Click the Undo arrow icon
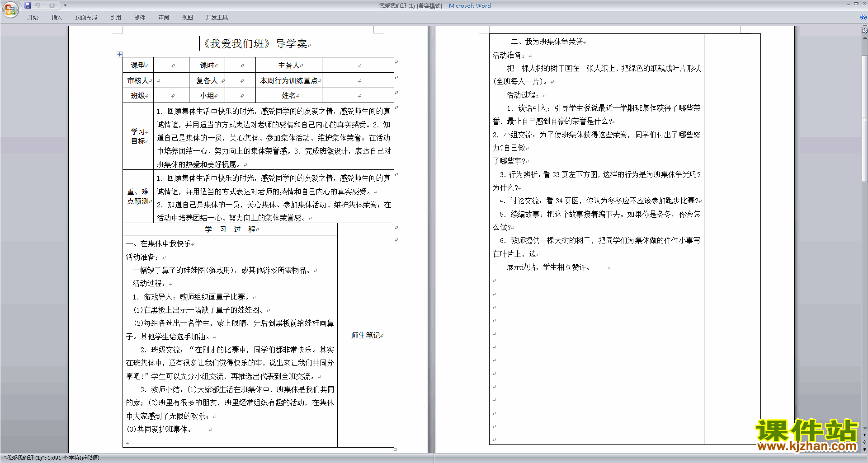The height and width of the screenshot is (463, 868). [x=38, y=5]
